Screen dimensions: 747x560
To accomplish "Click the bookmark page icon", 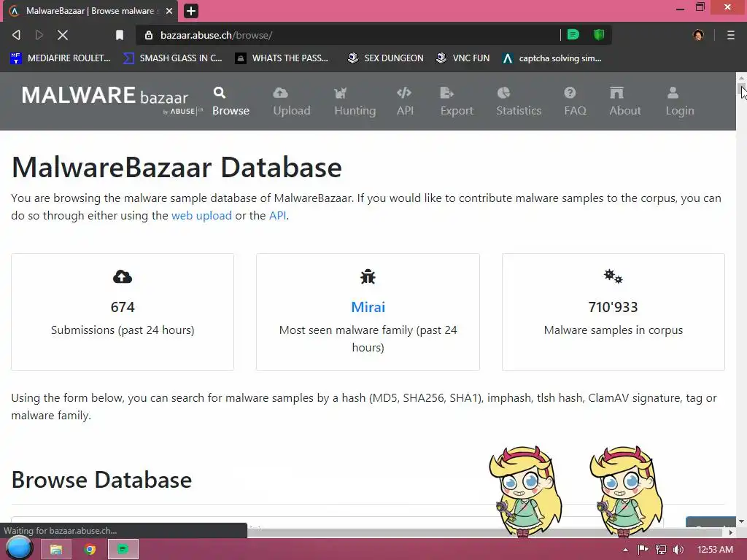I will [x=120, y=35].
